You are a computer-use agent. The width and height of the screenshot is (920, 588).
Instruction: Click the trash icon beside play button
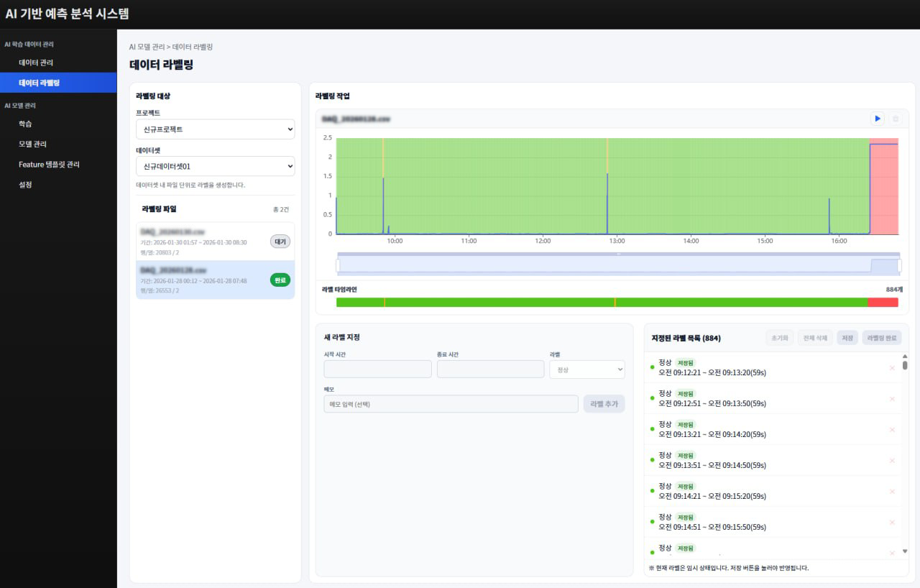pyautogui.click(x=895, y=119)
